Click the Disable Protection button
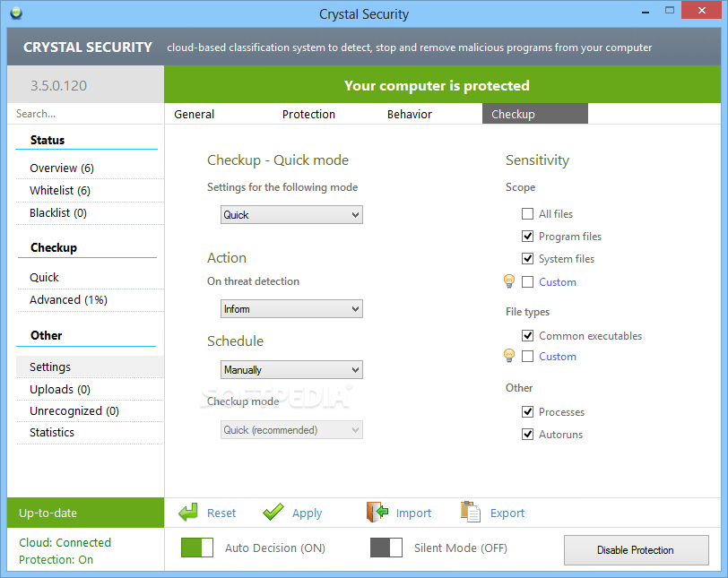This screenshot has height=578, width=728. click(x=636, y=549)
